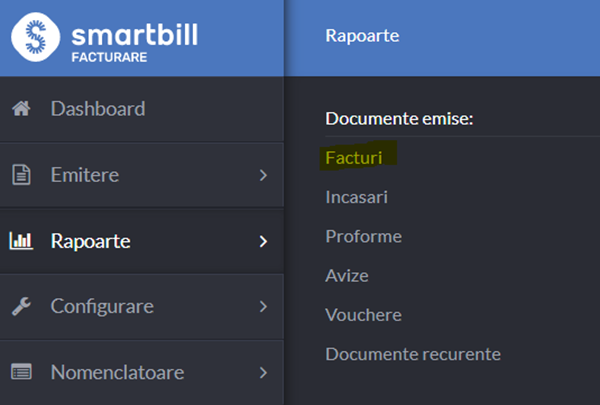Select Vouchere under Documente emise
This screenshot has width=600, height=405.
click(x=364, y=315)
